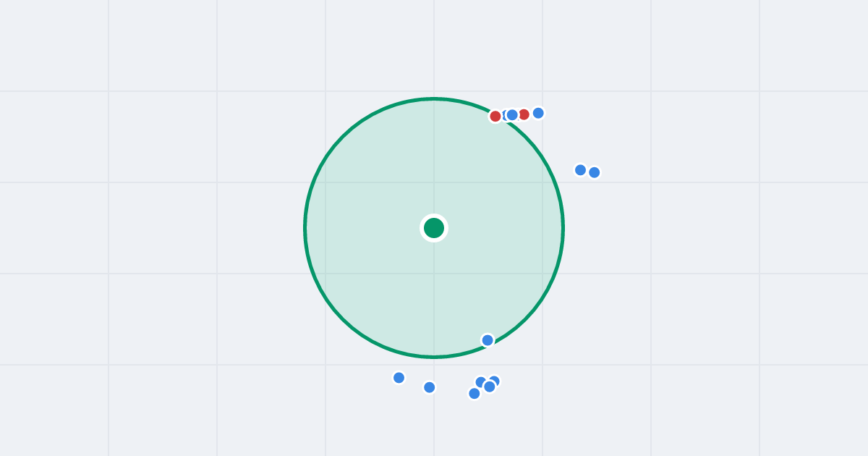The image size is (868, 456).
Task: Click the green center marker of the circle
Action: point(434,228)
